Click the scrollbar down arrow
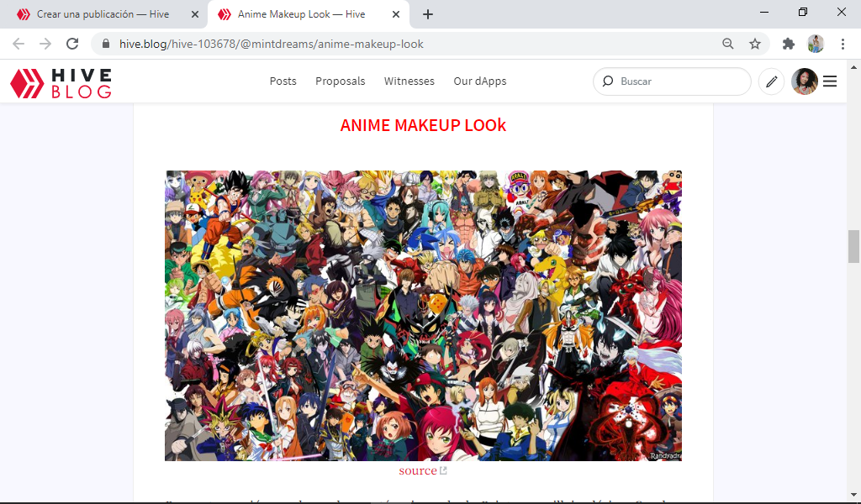This screenshot has width=861, height=504. (x=853, y=494)
